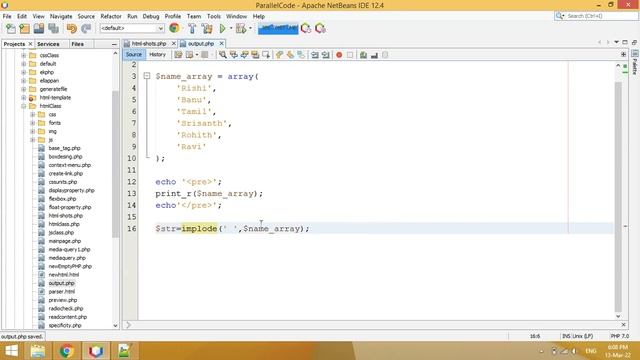Image resolution: width=640 pixels, height=360 pixels.
Task: Expand the cssClass folder node
Action: coord(24,55)
